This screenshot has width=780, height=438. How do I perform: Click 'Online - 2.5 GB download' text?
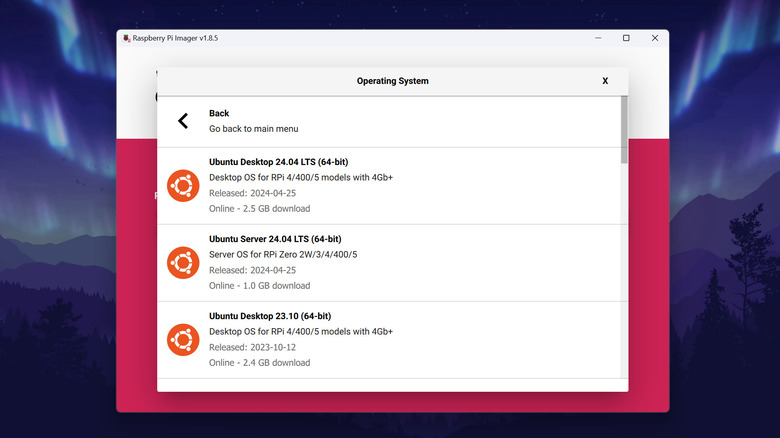259,209
